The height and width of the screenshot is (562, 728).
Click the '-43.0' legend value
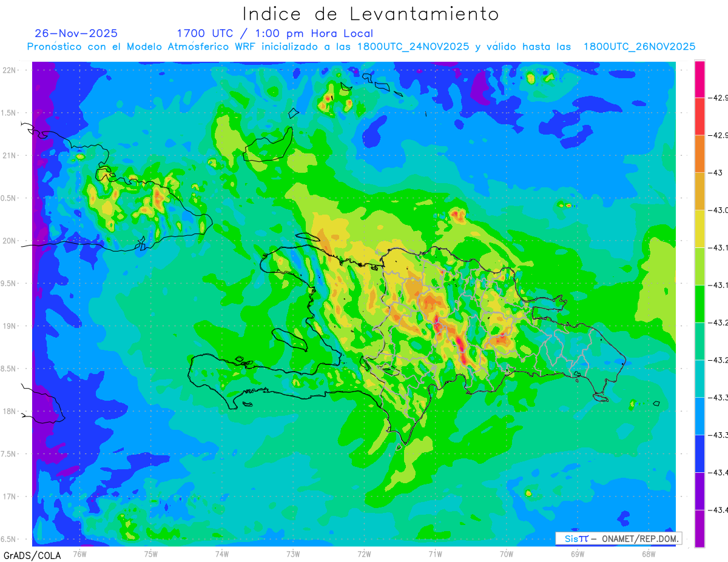coord(720,210)
